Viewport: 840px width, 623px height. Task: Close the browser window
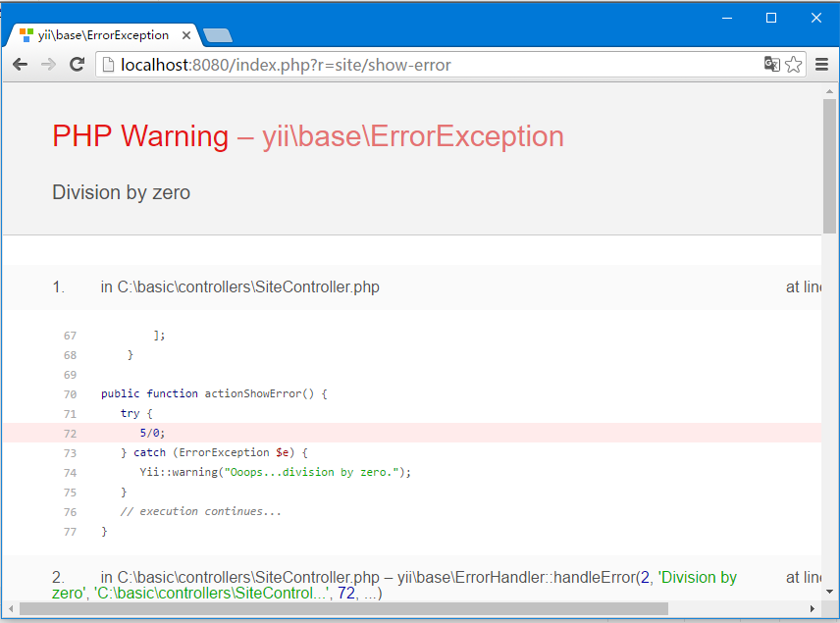(x=816, y=18)
